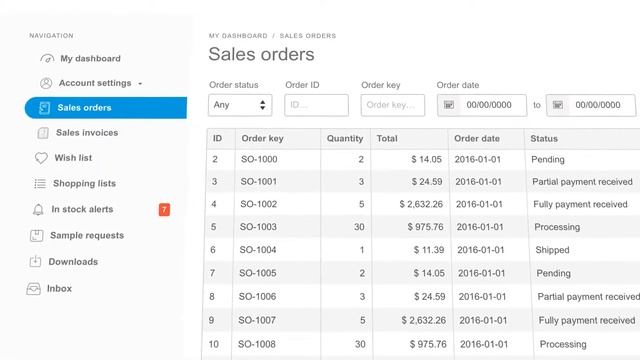The height and width of the screenshot is (360, 640).
Task: Click Pending status in SO-1000 row
Action: click(548, 160)
